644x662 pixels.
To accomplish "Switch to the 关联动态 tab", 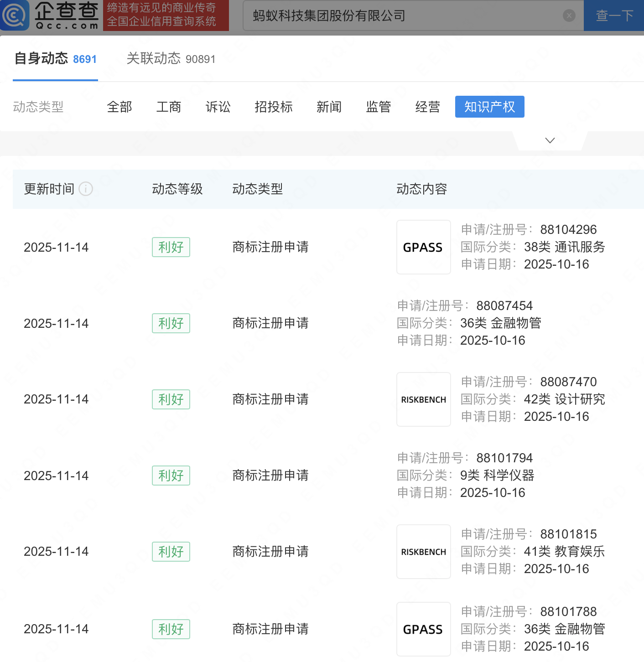I will 171,59.
